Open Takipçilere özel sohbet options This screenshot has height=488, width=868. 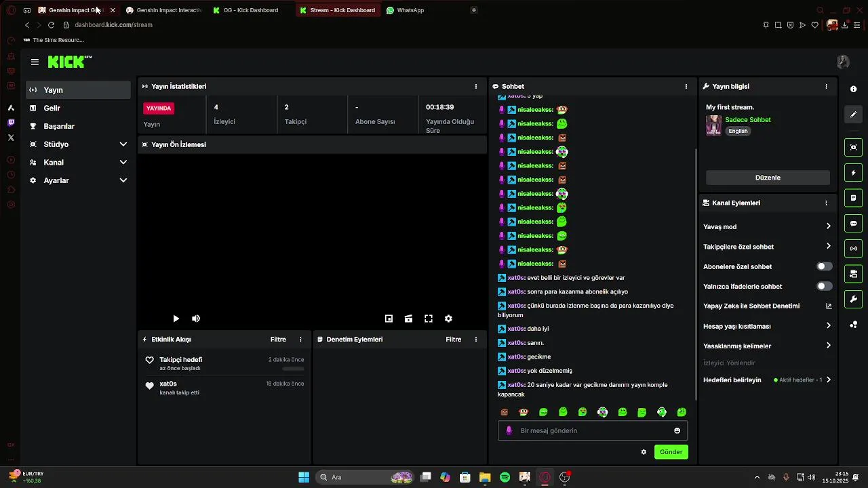[767, 247]
